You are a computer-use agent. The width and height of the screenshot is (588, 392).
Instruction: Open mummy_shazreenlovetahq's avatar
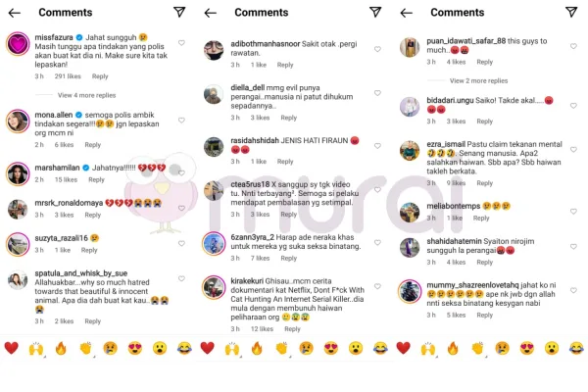click(x=410, y=291)
